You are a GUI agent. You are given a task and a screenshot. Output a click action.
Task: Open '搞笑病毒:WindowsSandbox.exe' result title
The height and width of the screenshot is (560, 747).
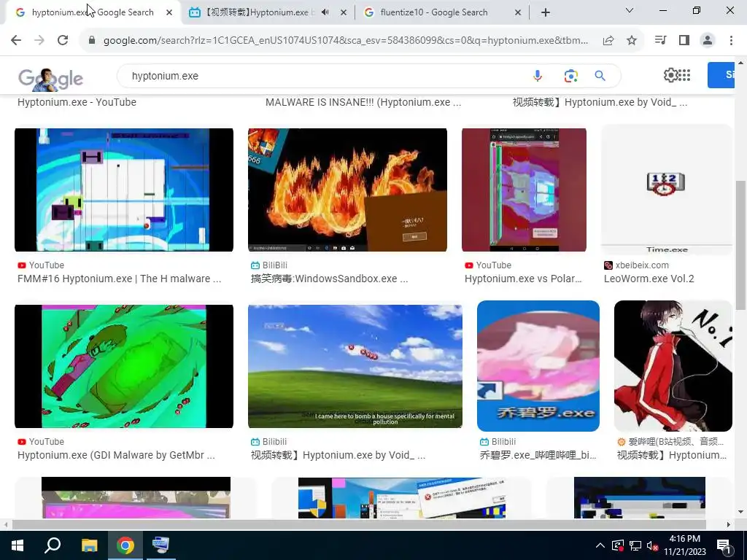coord(329,279)
